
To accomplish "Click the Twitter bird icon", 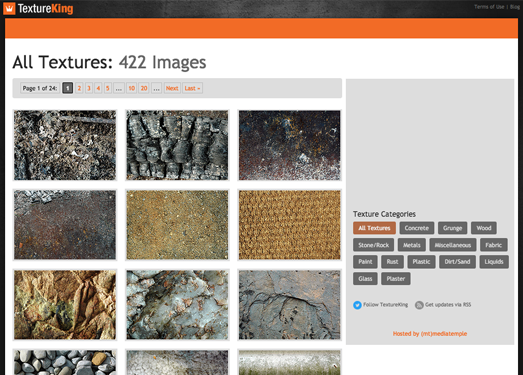I will (x=357, y=305).
